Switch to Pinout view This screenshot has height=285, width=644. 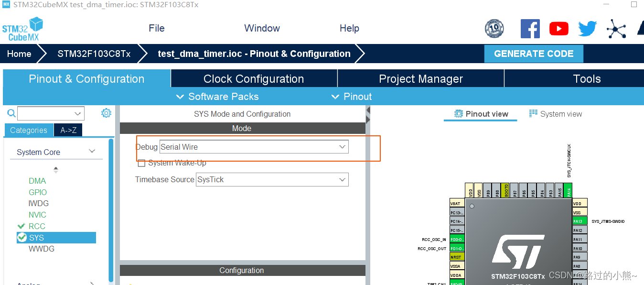(x=481, y=114)
